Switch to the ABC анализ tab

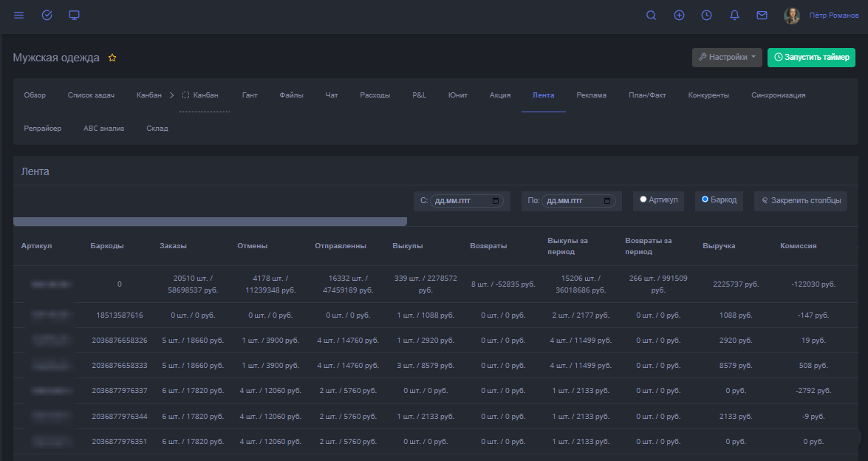pyautogui.click(x=103, y=129)
